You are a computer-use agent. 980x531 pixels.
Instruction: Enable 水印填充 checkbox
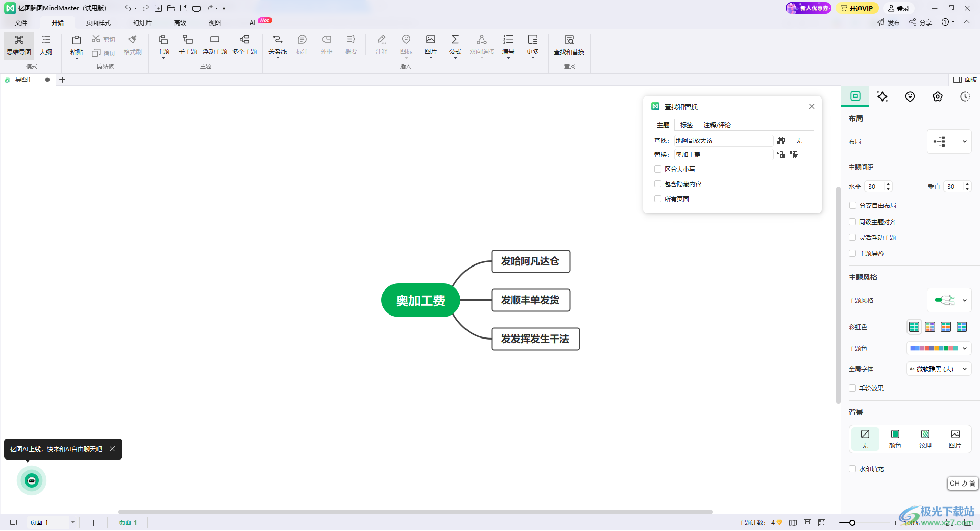[852, 469]
